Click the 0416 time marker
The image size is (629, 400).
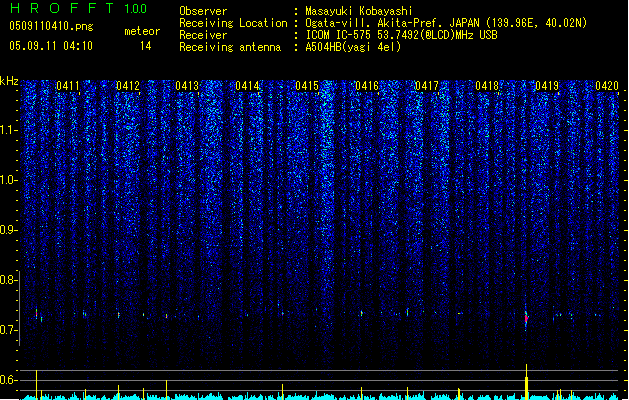pos(367,86)
